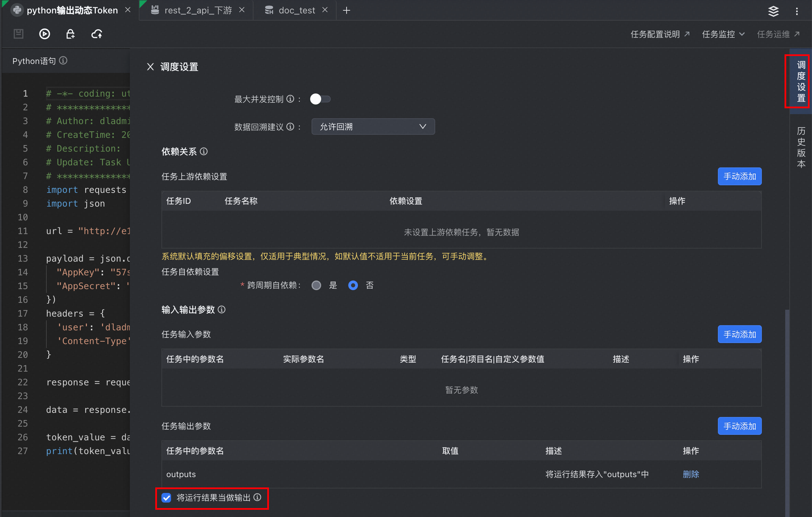
Task: Close the 调度设置 panel with X
Action: click(150, 67)
